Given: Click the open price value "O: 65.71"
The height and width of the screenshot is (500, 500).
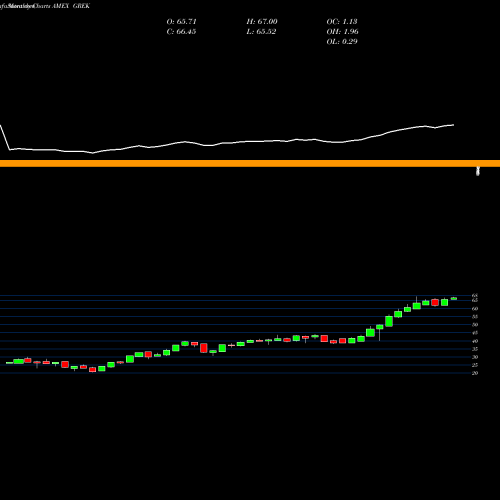Looking at the screenshot, I should click(x=181, y=22).
